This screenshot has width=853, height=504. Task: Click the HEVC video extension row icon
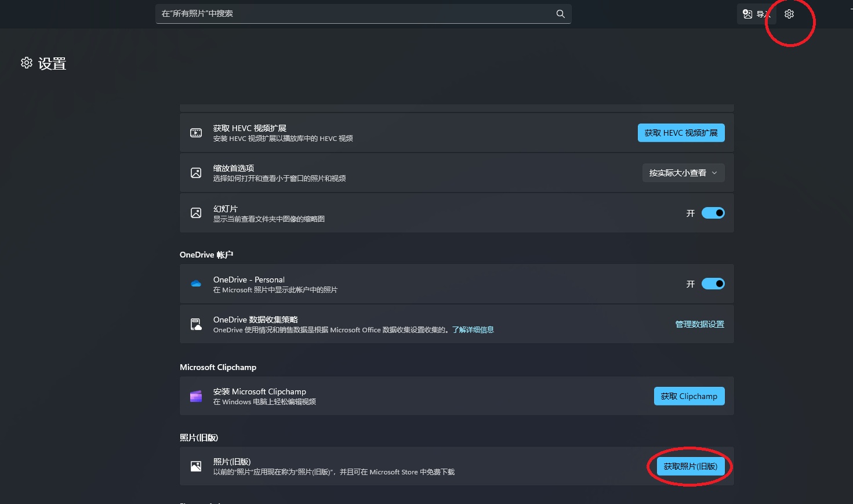(x=196, y=133)
